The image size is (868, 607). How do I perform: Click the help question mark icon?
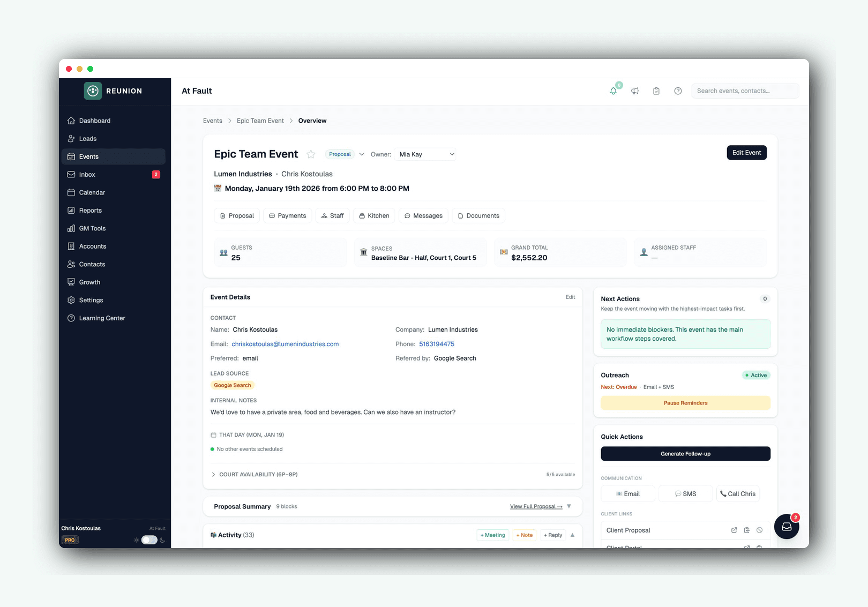(678, 91)
